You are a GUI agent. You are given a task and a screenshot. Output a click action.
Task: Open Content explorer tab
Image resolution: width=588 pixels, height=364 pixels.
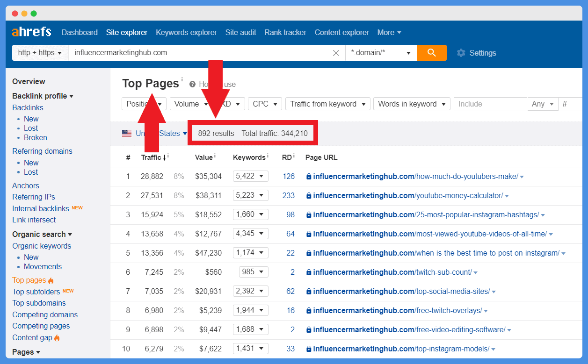(342, 32)
